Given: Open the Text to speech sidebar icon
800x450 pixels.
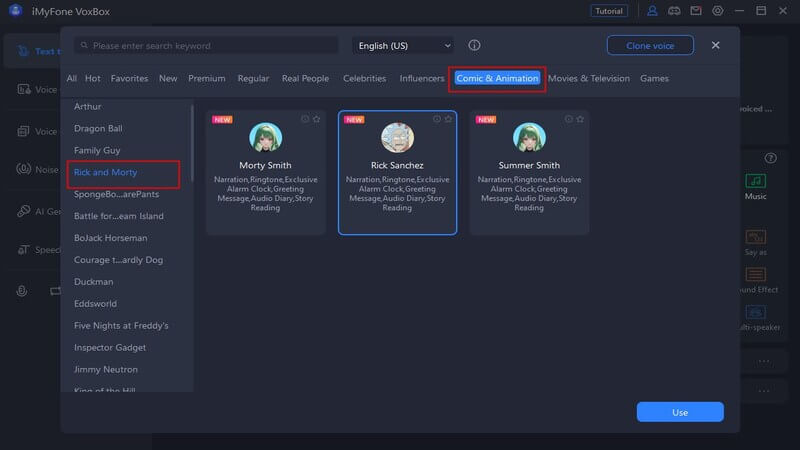Looking at the screenshot, I should pos(23,51).
